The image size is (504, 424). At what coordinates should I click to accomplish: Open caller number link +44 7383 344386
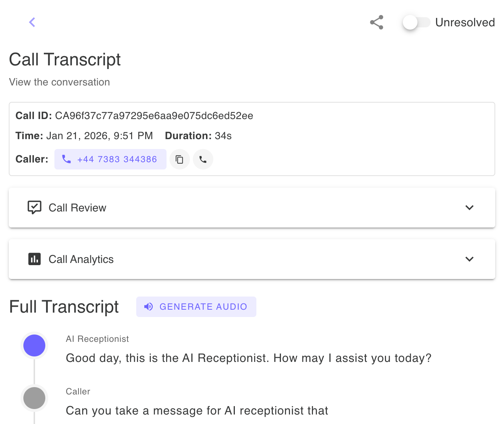(117, 159)
